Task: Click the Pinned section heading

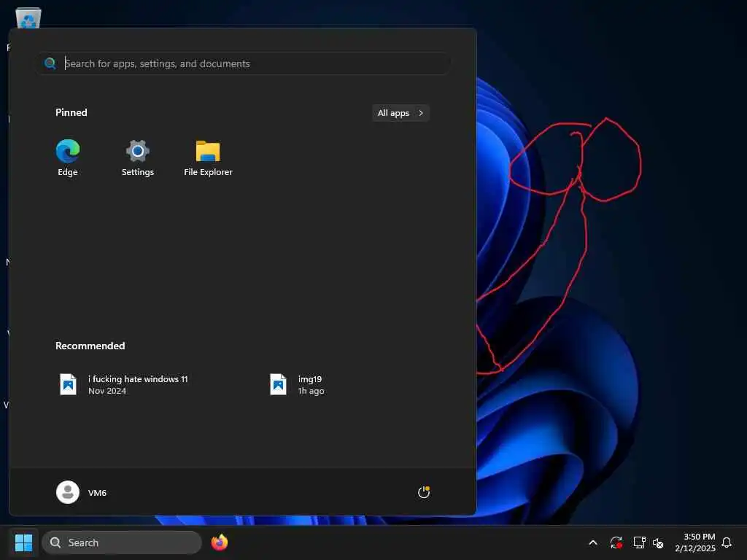Action: pos(71,112)
